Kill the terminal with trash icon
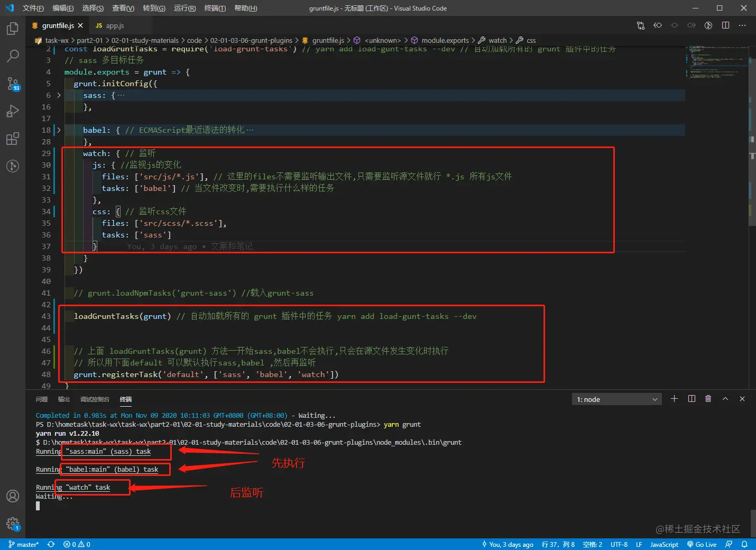756x550 pixels. click(708, 399)
